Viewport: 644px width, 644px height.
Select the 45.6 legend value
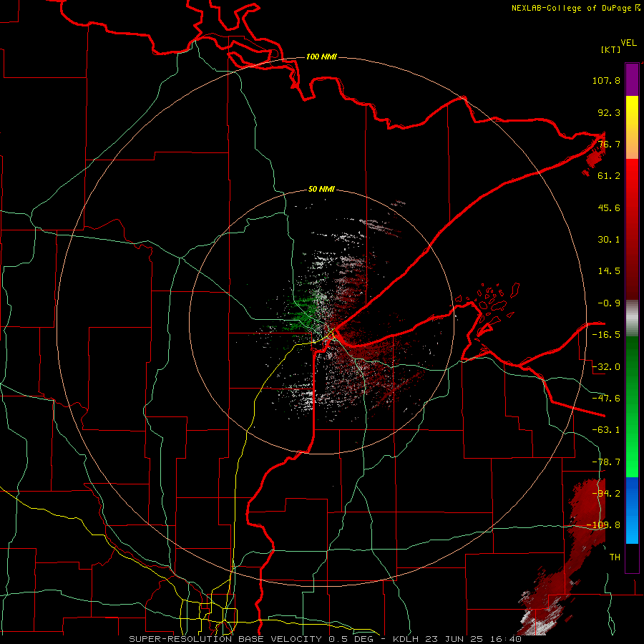click(609, 208)
